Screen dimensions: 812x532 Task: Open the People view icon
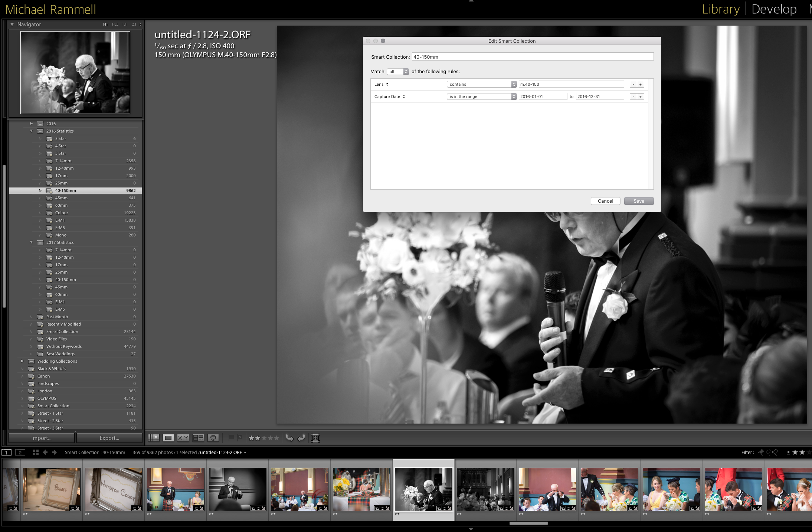213,438
